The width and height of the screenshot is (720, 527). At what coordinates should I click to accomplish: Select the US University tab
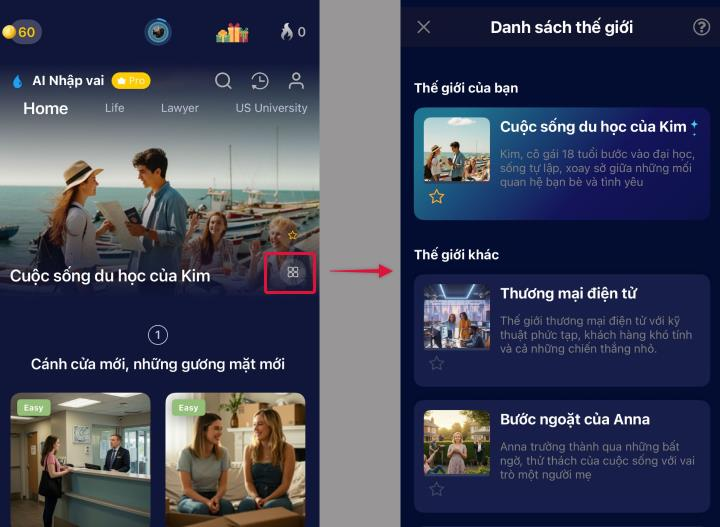[x=271, y=108]
